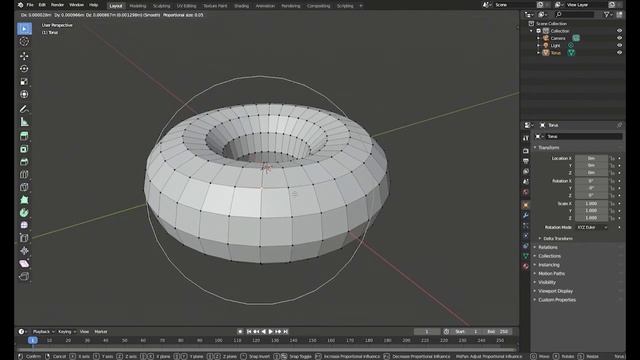Expand the Motion Paths panel
The height and width of the screenshot is (360, 640).
551,273
